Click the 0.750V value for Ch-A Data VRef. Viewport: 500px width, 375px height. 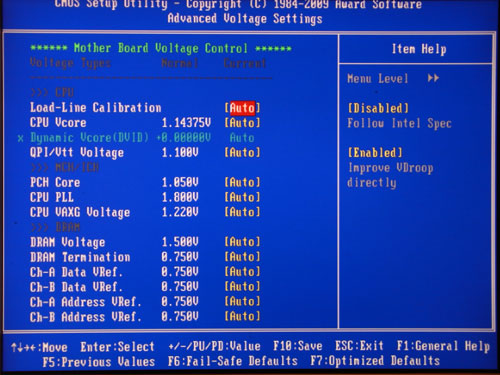(x=180, y=272)
